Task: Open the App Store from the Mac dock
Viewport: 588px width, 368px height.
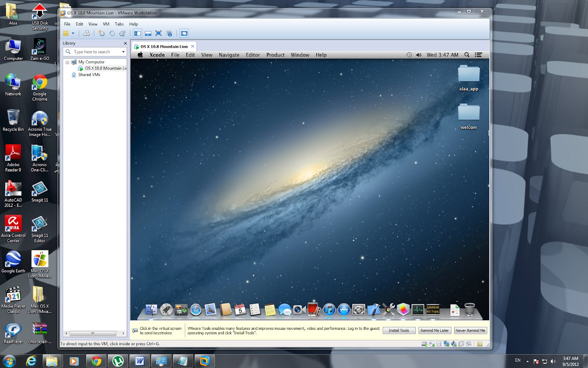Action: coord(344,310)
